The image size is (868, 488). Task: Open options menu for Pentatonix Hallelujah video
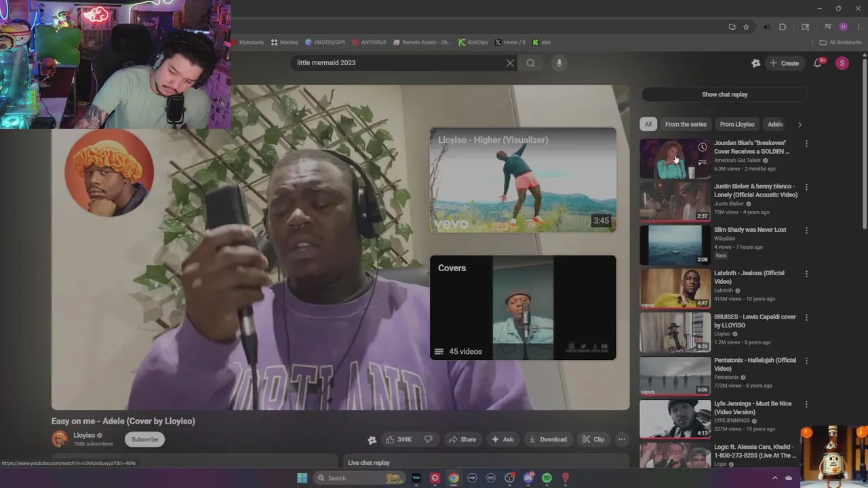[806, 361]
